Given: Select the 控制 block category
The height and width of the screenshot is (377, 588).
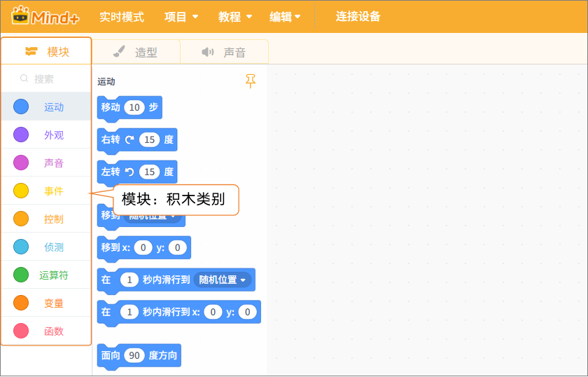Looking at the screenshot, I should click(x=53, y=219).
